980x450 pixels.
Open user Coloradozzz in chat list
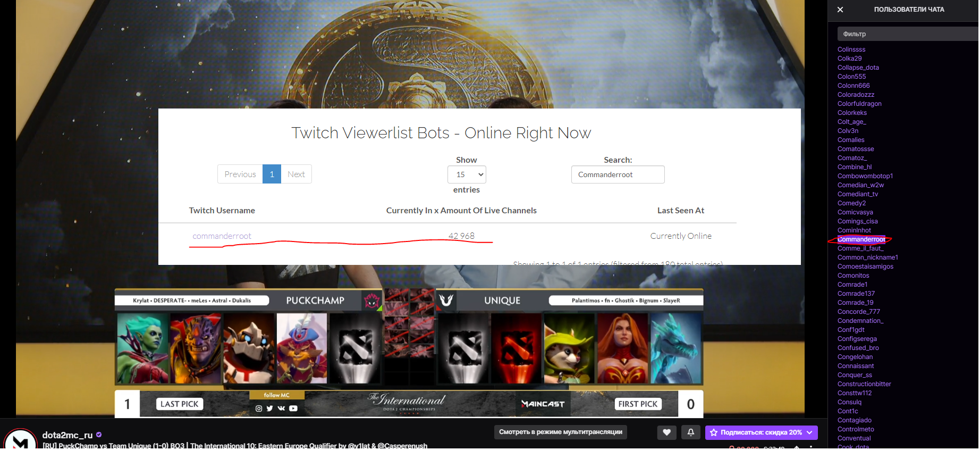pos(856,95)
